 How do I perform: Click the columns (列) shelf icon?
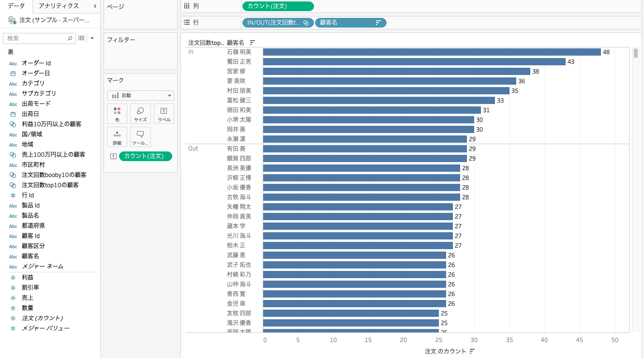(186, 6)
